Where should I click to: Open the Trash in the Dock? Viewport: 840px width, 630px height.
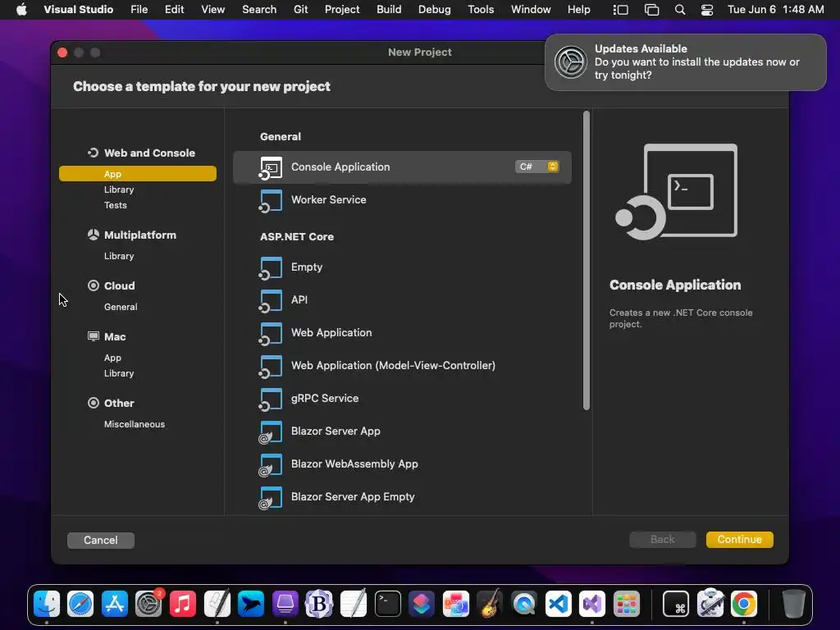793,605
